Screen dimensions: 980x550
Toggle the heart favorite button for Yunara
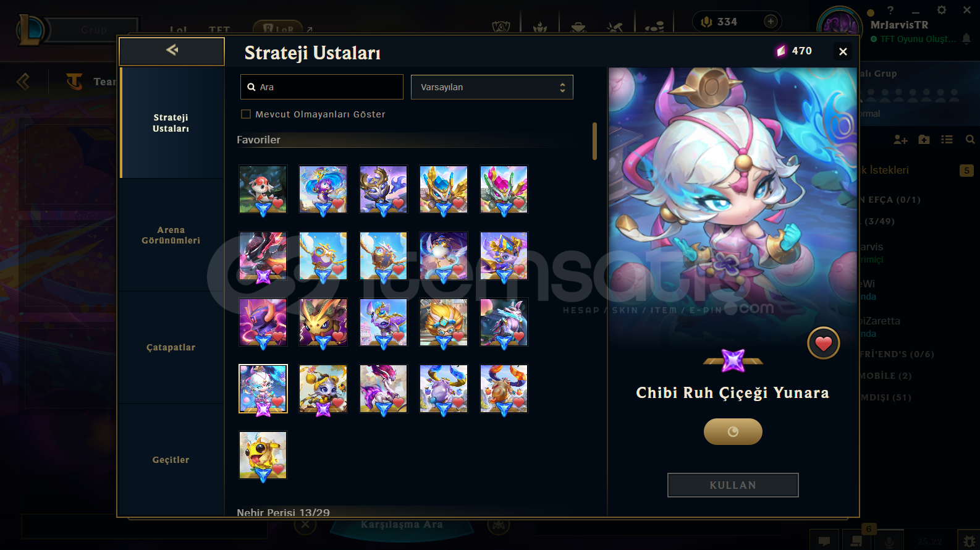tap(823, 344)
